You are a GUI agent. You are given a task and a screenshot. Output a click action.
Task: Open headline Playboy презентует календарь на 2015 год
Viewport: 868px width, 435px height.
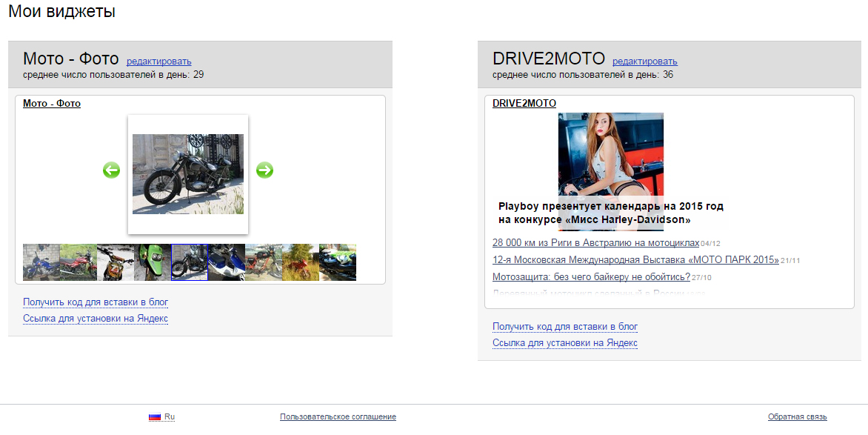coord(610,213)
